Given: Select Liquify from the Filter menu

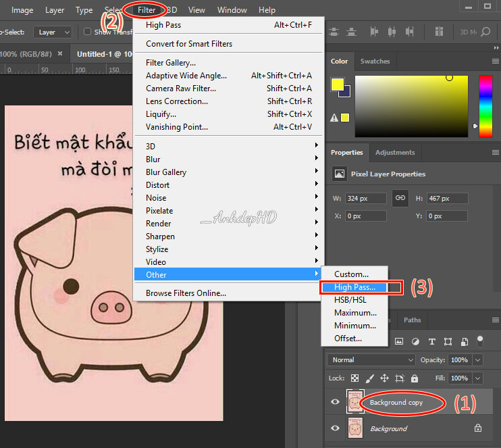Looking at the screenshot, I should pyautogui.click(x=229, y=114).
